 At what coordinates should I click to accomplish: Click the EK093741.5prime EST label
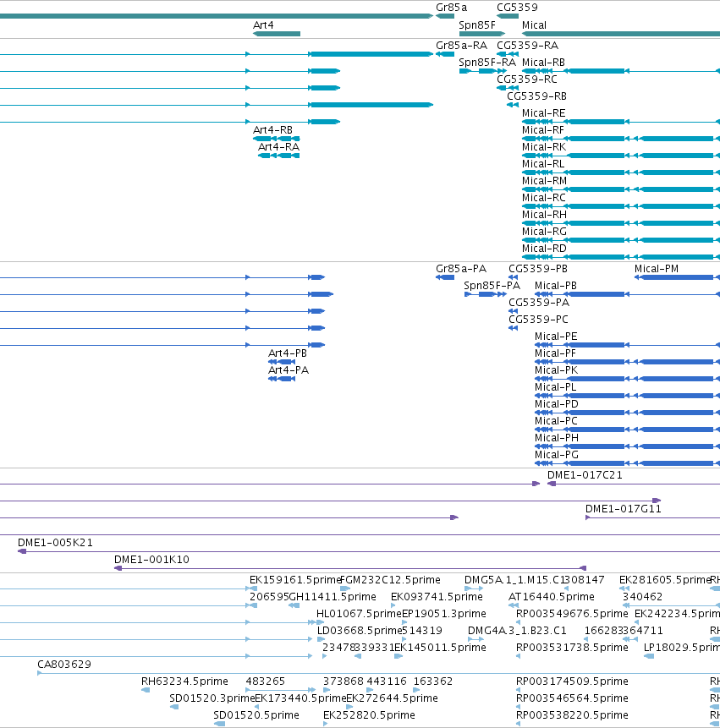437,597
